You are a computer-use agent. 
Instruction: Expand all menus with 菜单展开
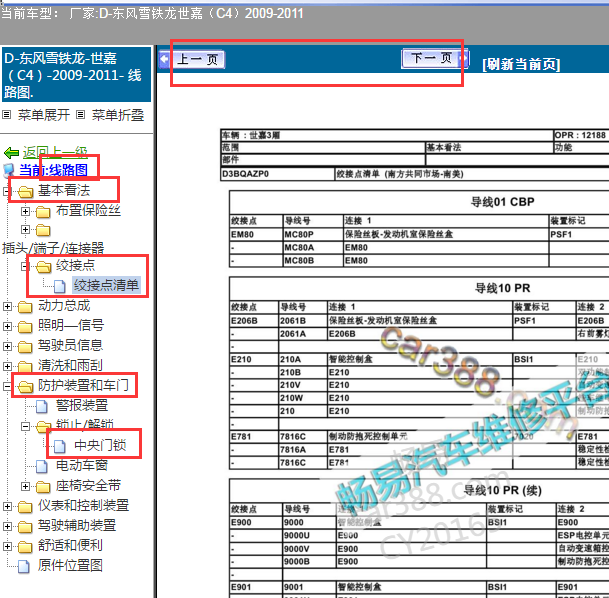(44, 115)
